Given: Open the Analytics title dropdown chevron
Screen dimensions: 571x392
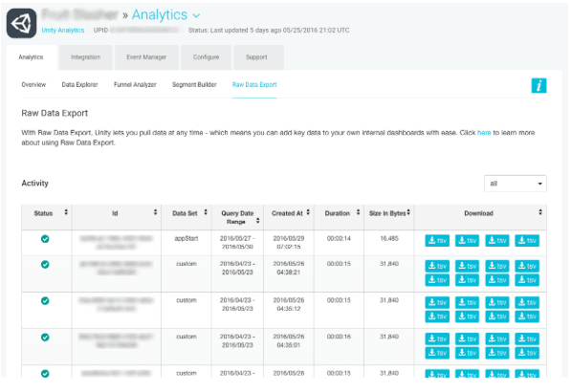Looking at the screenshot, I should (196, 15).
